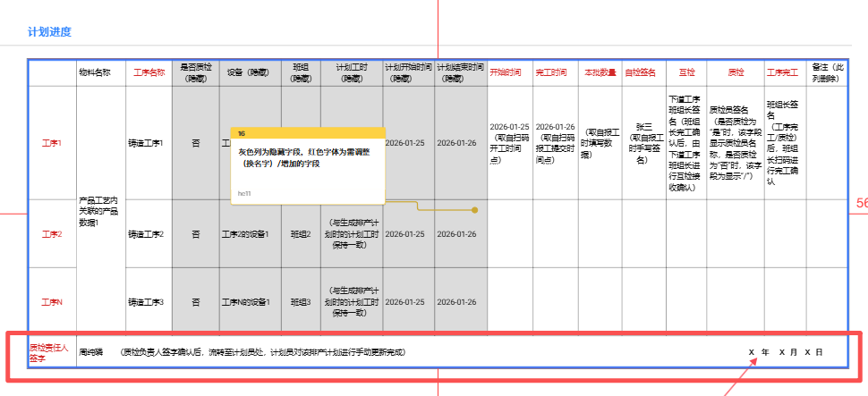Image resolution: width=868 pixels, height=396 pixels.
Task: Click the signer name 周纯臻
Action: coord(92,352)
